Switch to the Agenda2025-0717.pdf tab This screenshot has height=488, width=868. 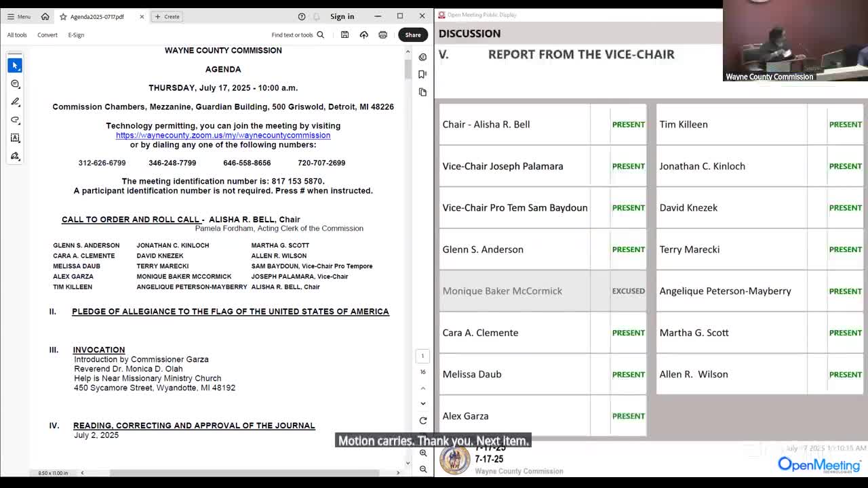(x=97, y=16)
